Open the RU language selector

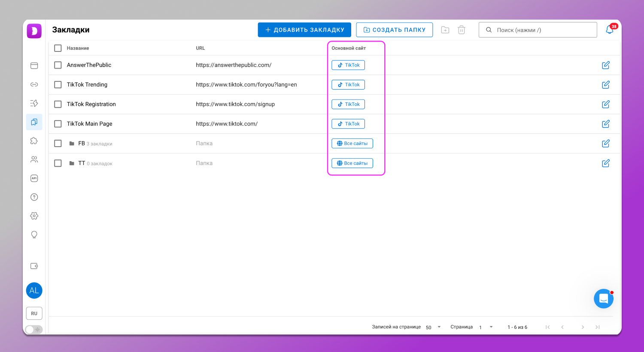(x=34, y=313)
